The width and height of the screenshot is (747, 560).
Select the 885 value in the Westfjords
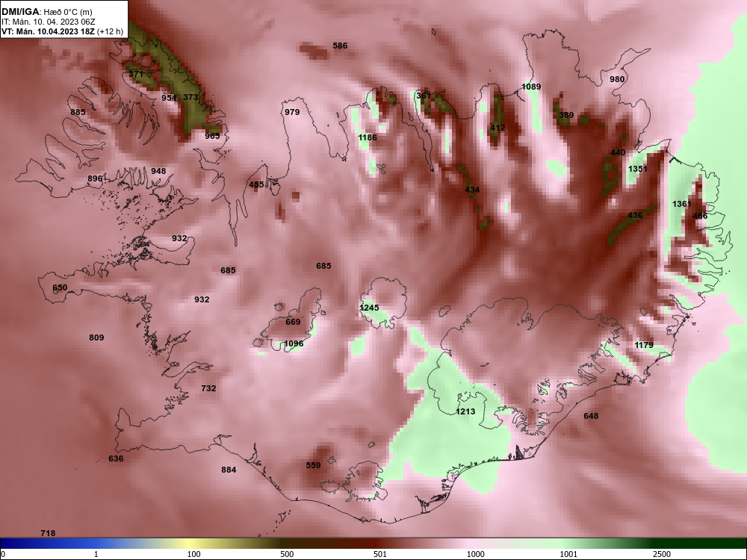[x=78, y=112]
